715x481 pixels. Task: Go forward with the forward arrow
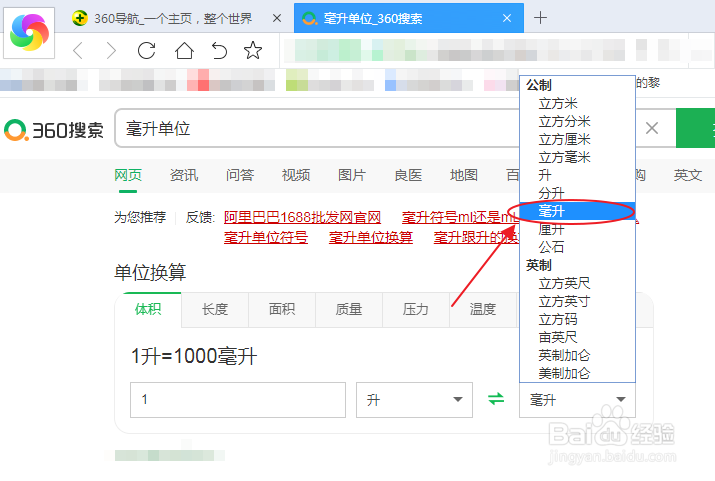(111, 50)
